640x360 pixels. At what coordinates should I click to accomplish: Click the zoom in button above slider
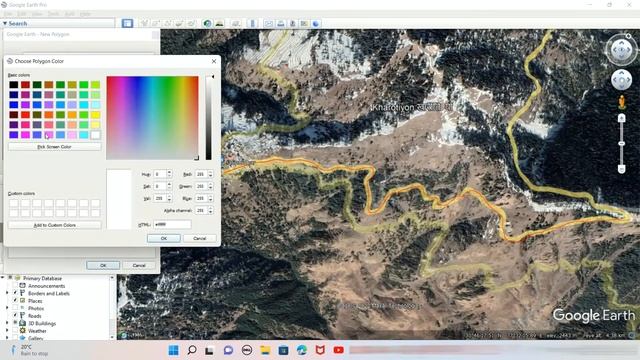[x=621, y=118]
